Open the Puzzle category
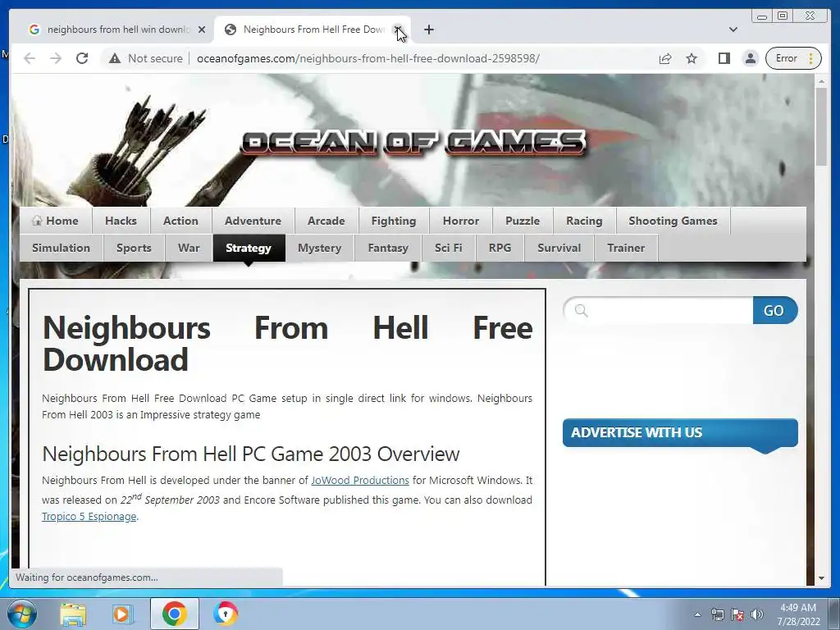Viewport: 840px width, 630px height. 523,221
